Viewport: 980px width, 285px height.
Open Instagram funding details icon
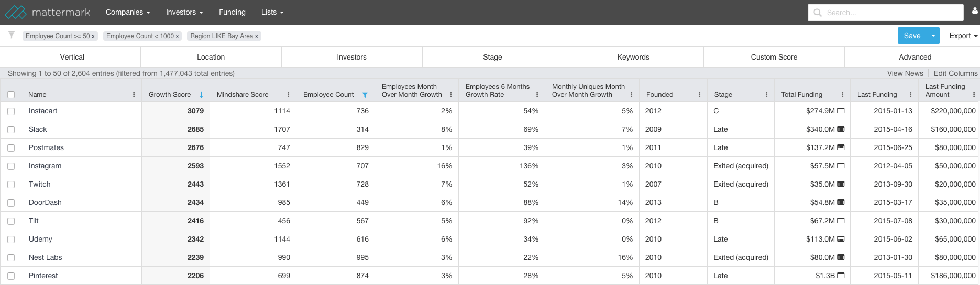[x=841, y=166]
